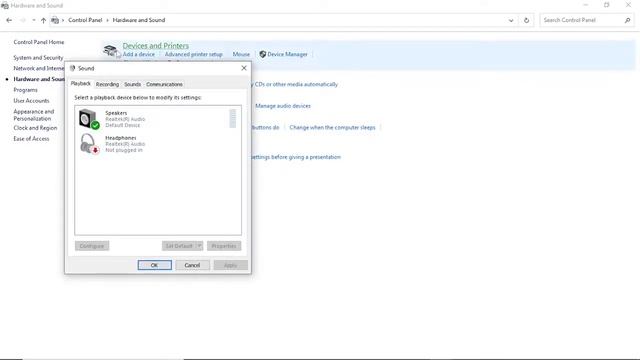Screen dimensions: 640x360
Task: Select Playback tab in Sound dialog
Action: pos(81,83)
